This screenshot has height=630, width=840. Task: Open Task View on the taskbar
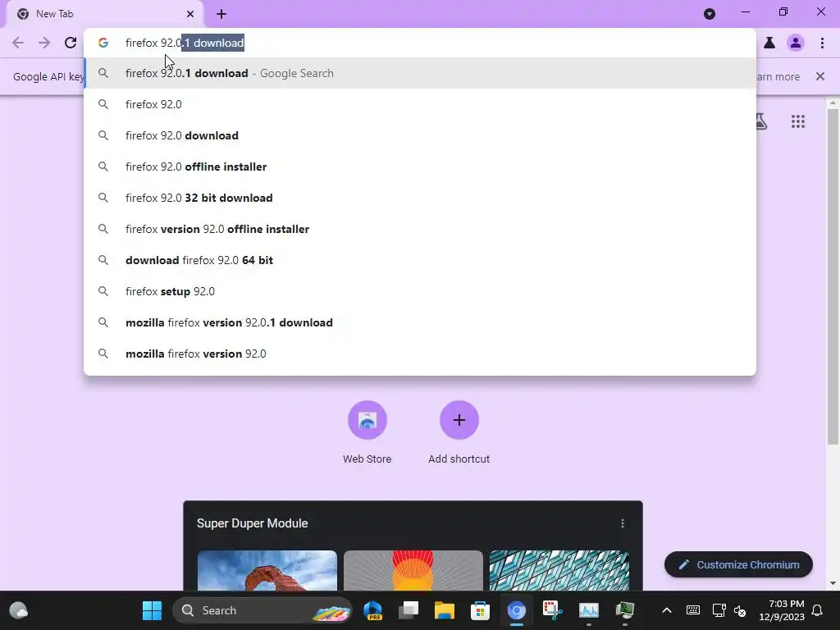click(409, 610)
